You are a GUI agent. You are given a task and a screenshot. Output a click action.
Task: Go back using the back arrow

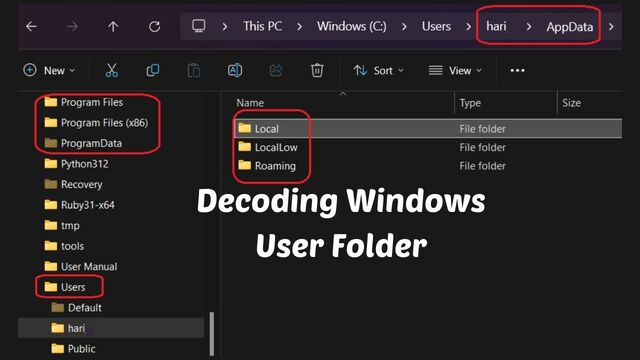click(x=31, y=27)
